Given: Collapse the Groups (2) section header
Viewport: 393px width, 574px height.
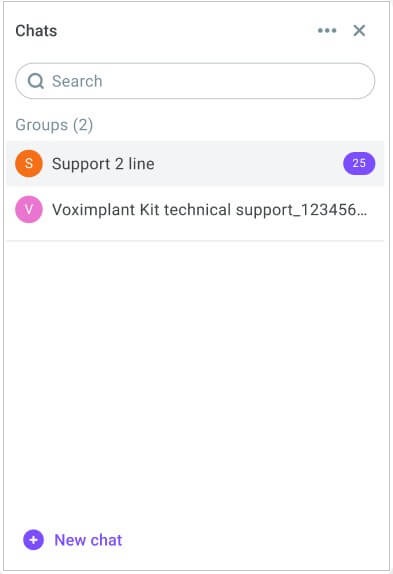Looking at the screenshot, I should 54,125.
